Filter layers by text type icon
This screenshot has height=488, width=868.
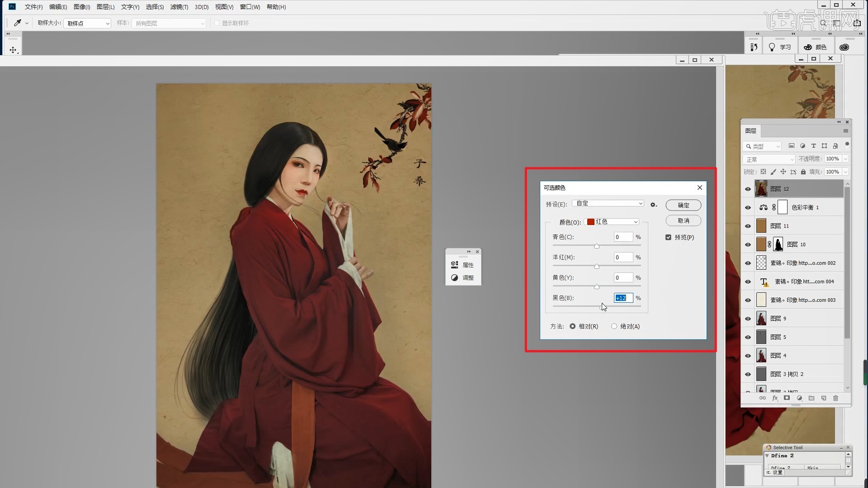pos(813,146)
